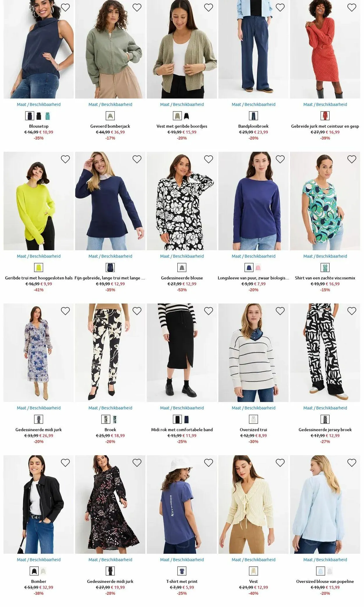Tap the heart icon on the Oversized trui
The width and height of the screenshot is (364, 607).
tap(280, 311)
